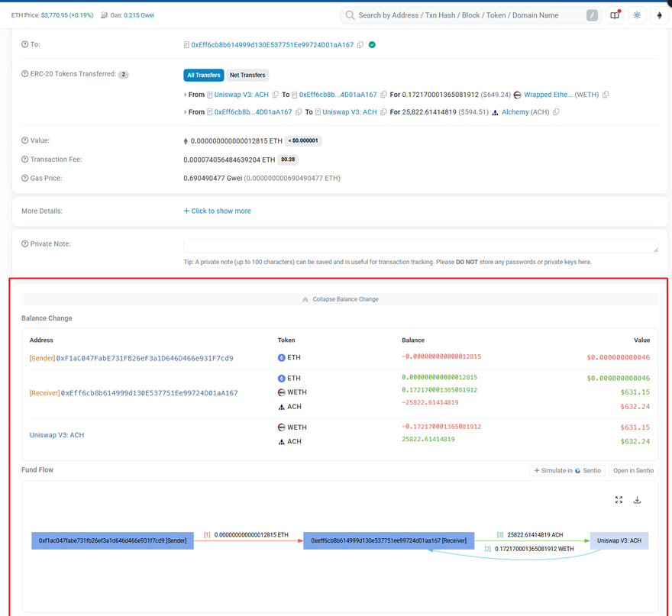Expand Fund Flow to fullscreen

[x=619, y=500]
